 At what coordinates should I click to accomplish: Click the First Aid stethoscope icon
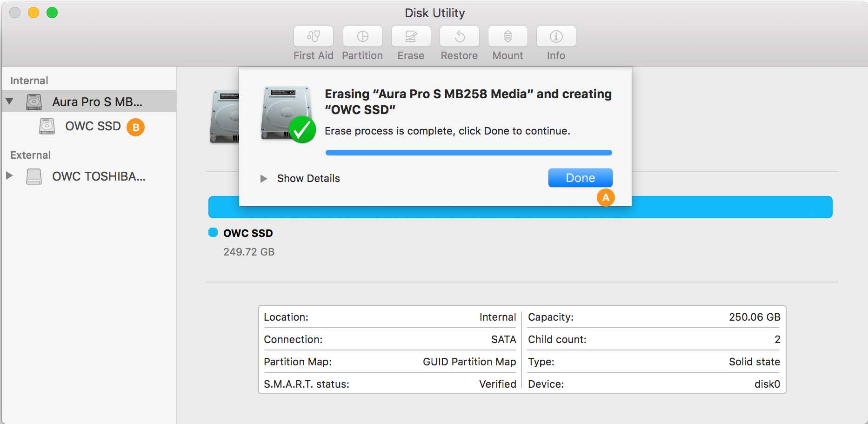click(x=313, y=36)
